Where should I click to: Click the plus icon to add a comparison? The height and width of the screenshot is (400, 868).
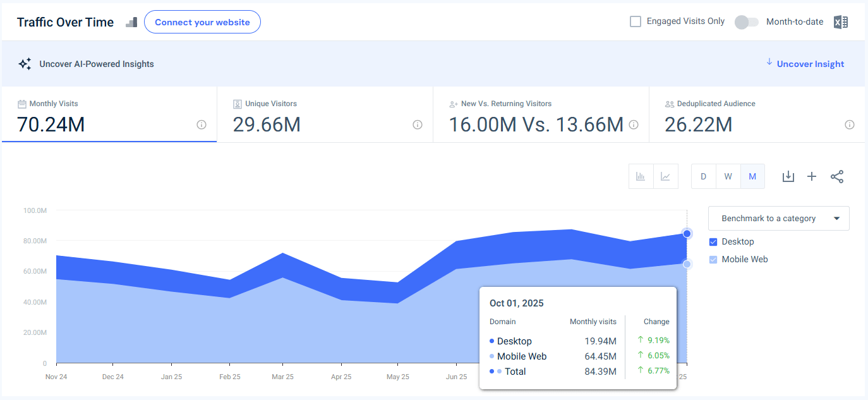coord(812,176)
